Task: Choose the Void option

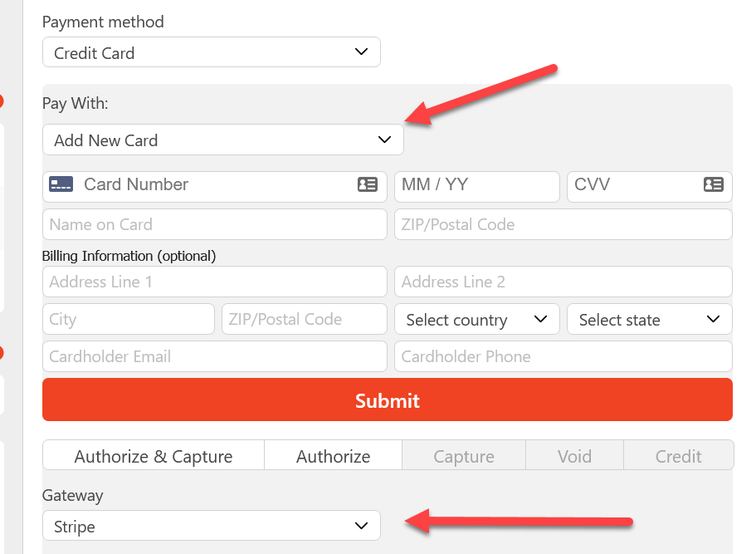Action: pos(575,455)
